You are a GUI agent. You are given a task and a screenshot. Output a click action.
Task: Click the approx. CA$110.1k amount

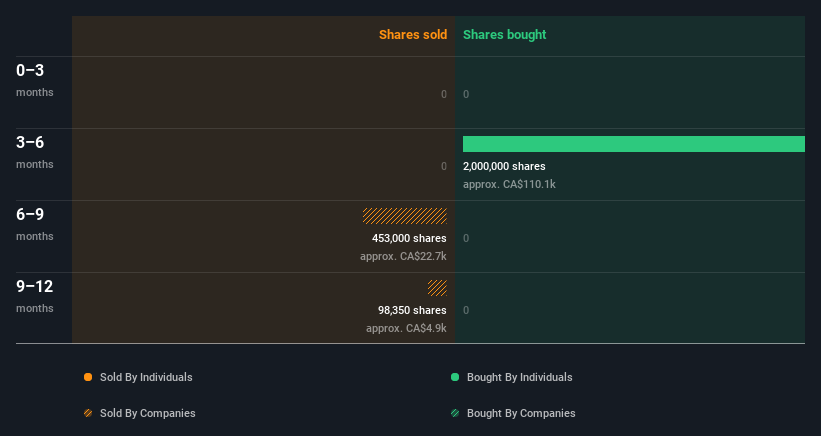(x=509, y=184)
